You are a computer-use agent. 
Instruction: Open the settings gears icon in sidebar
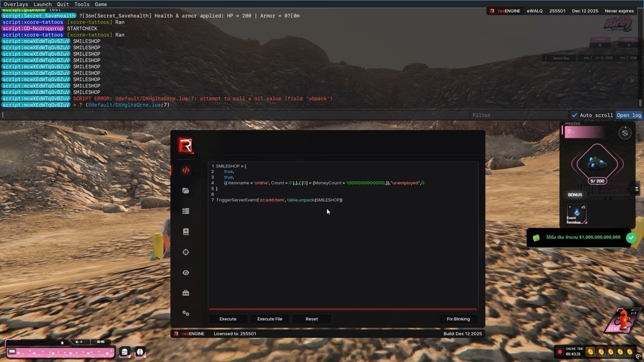tap(186, 313)
